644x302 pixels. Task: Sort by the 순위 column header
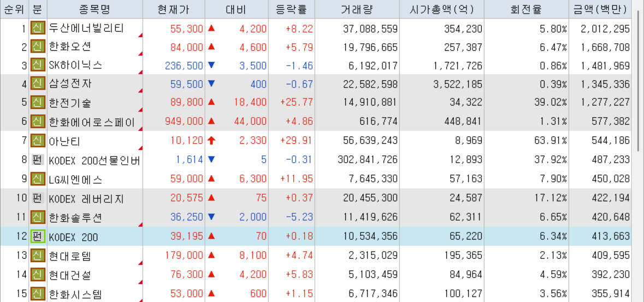pos(14,9)
